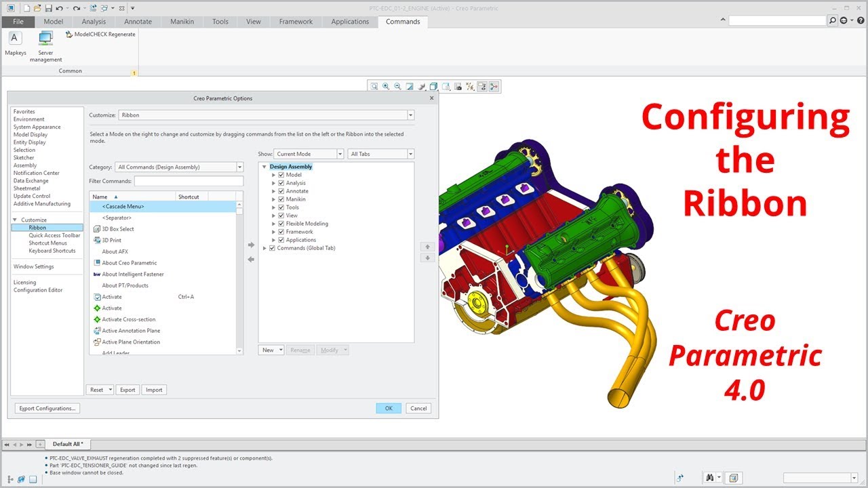868x488 pixels.
Task: Click the Cancel button
Action: point(418,408)
